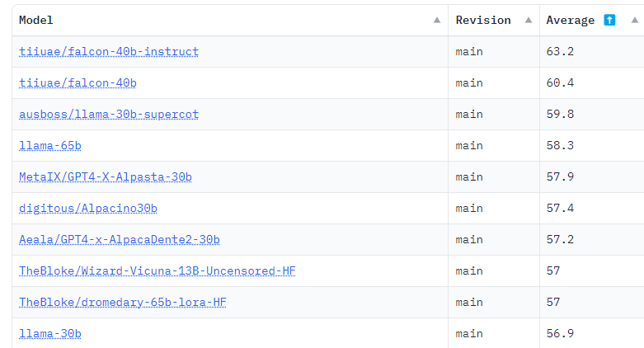Open the tiiuae/falcon-40b-instruct model link

[109, 51]
